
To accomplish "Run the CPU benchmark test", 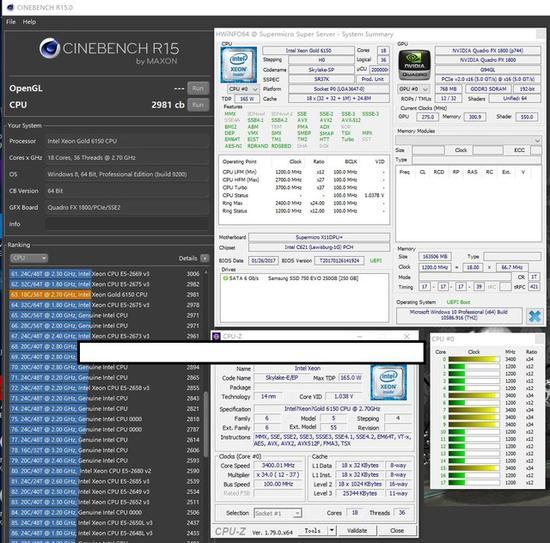I will 198,105.
